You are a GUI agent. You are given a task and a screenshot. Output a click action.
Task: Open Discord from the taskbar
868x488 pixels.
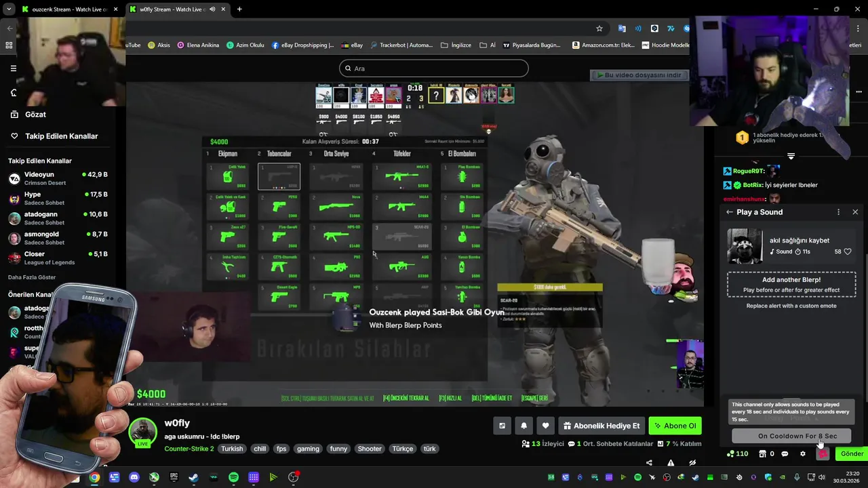(134, 477)
